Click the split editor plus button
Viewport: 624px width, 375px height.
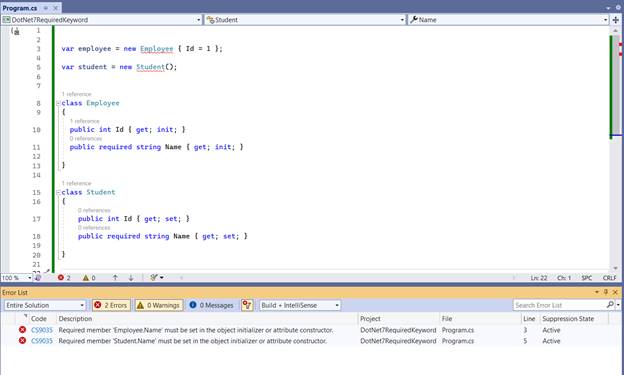point(616,20)
